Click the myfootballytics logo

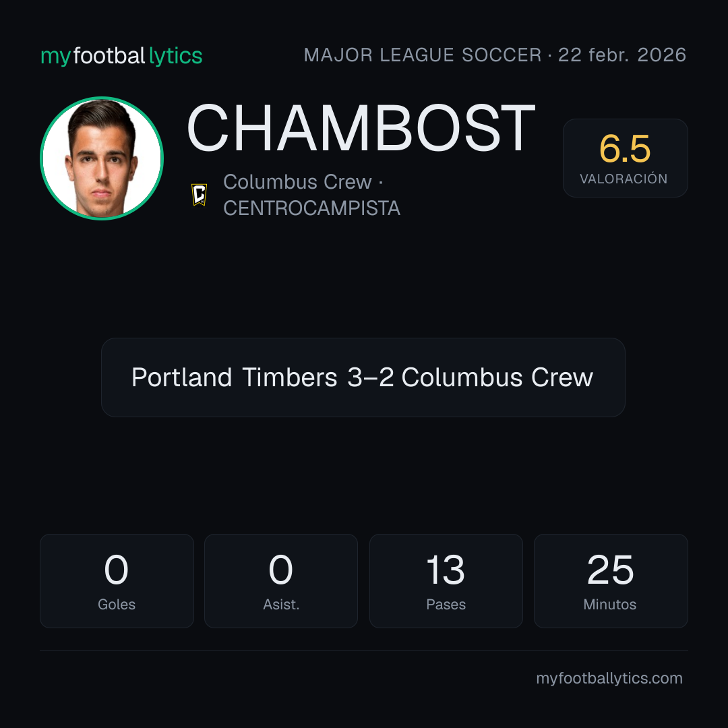[121, 56]
